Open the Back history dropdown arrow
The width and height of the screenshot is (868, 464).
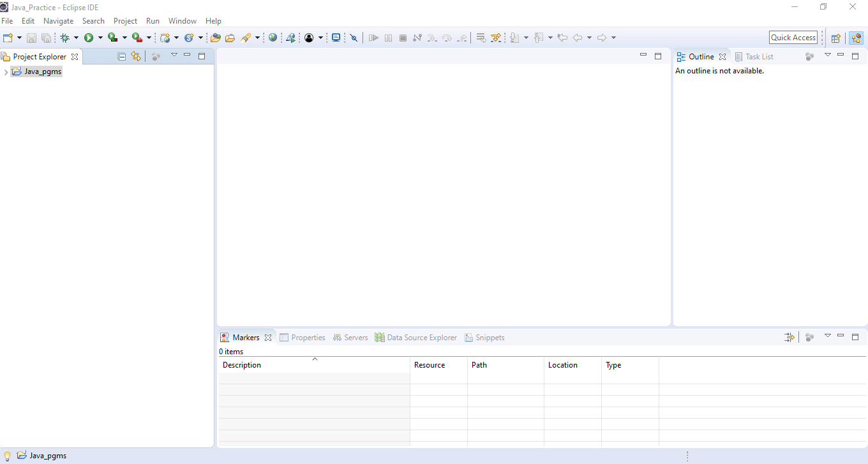click(589, 38)
